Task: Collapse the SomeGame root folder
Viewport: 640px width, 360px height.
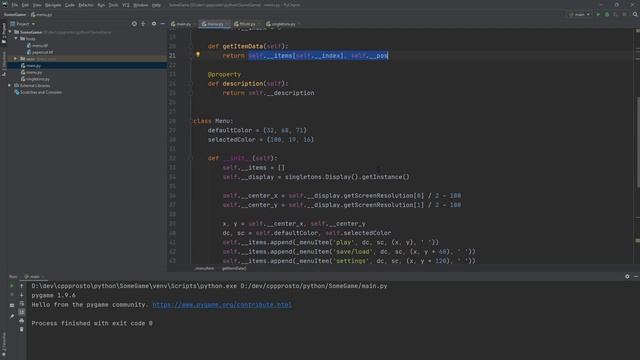Action: [11, 32]
